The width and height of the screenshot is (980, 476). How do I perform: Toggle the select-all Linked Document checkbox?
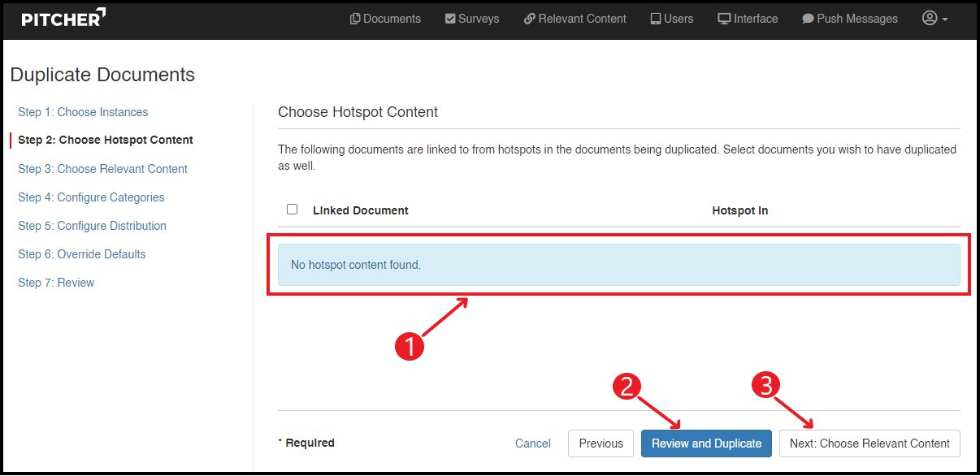pyautogui.click(x=293, y=210)
